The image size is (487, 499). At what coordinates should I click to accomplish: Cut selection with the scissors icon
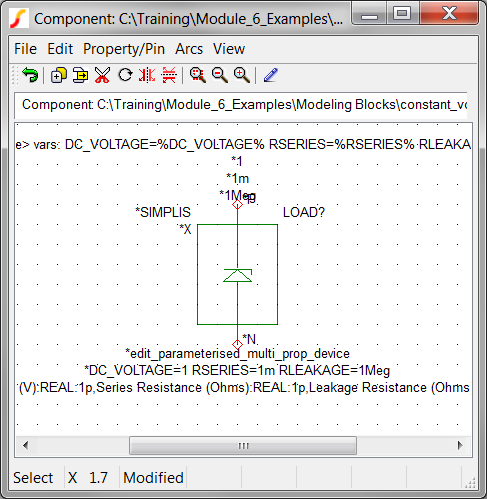[x=102, y=75]
